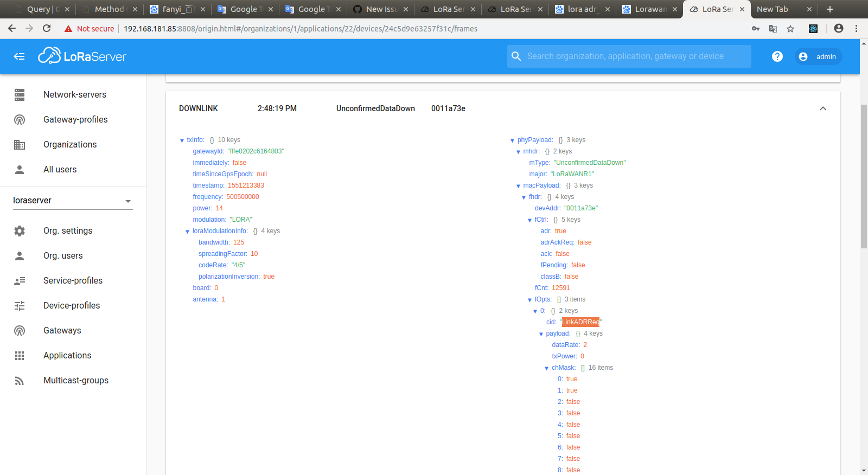Bookmark this page with the star icon
This screenshot has width=868, height=475.
tap(790, 29)
